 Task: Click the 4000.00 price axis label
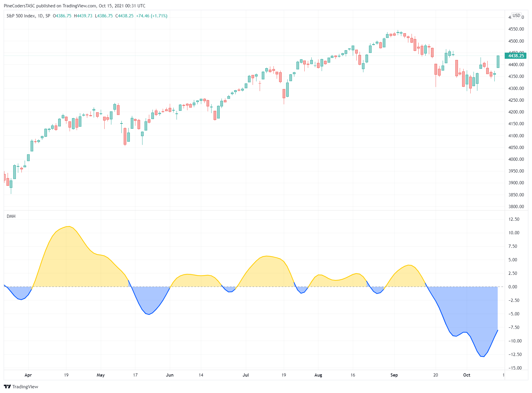pyautogui.click(x=516, y=159)
